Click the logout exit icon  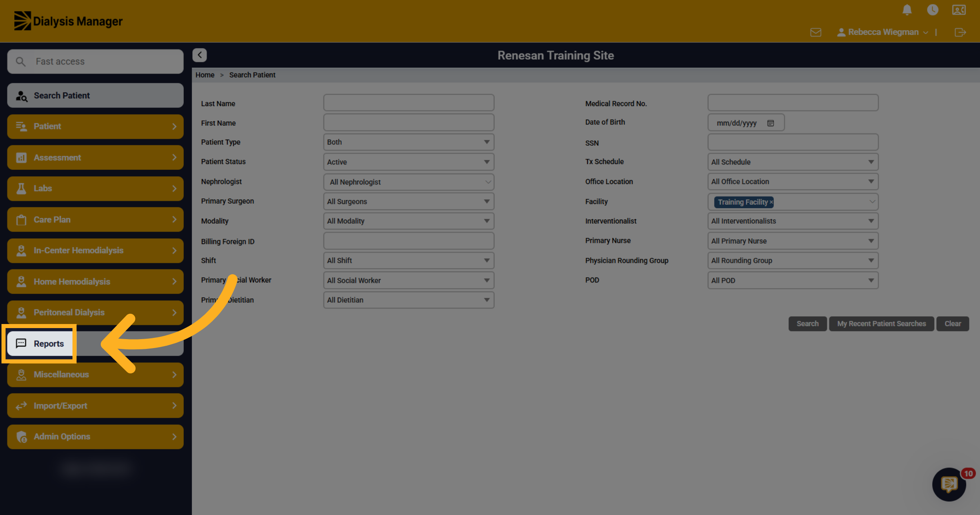(960, 32)
